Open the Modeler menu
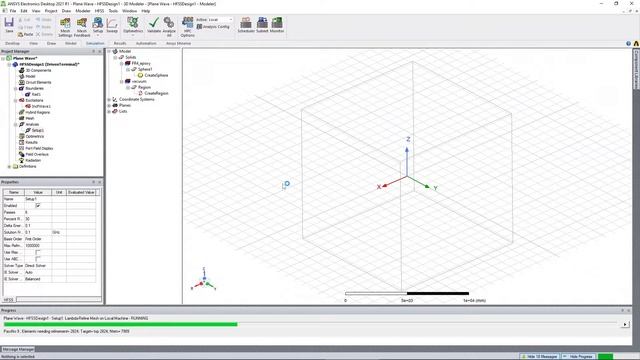The image size is (640, 360). pos(83,11)
